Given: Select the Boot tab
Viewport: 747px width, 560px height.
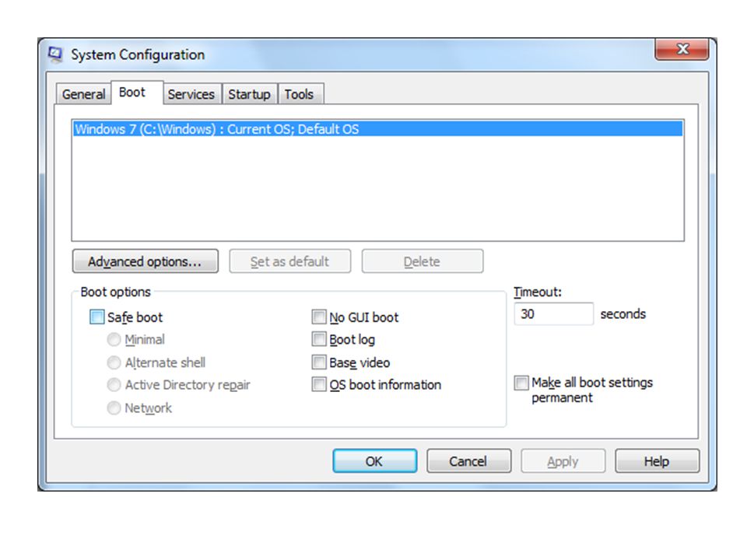Looking at the screenshot, I should coord(137,93).
